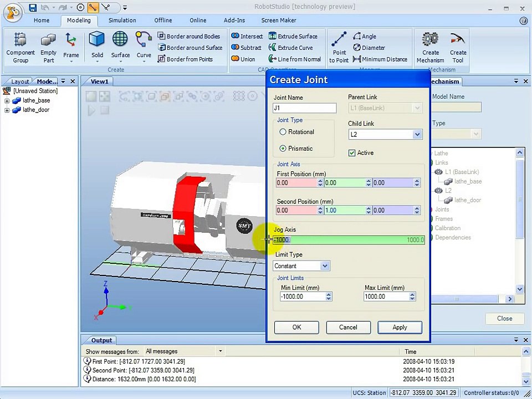
Task: Create an Empty Part
Action: click(49, 48)
